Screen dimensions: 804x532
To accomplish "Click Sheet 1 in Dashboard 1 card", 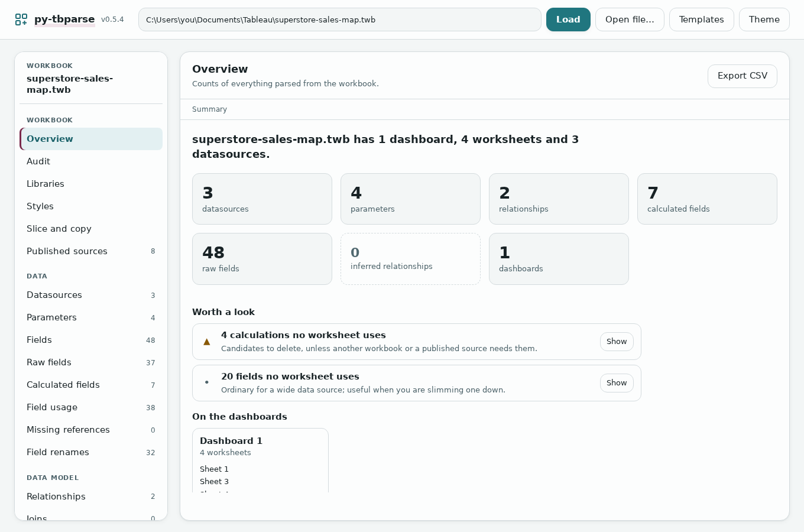I will [x=214, y=469].
